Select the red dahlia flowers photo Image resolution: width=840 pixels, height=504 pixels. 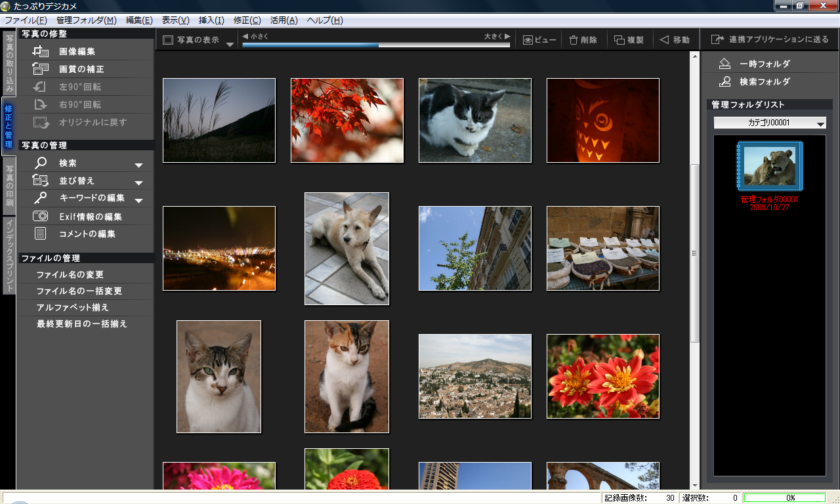tap(603, 377)
